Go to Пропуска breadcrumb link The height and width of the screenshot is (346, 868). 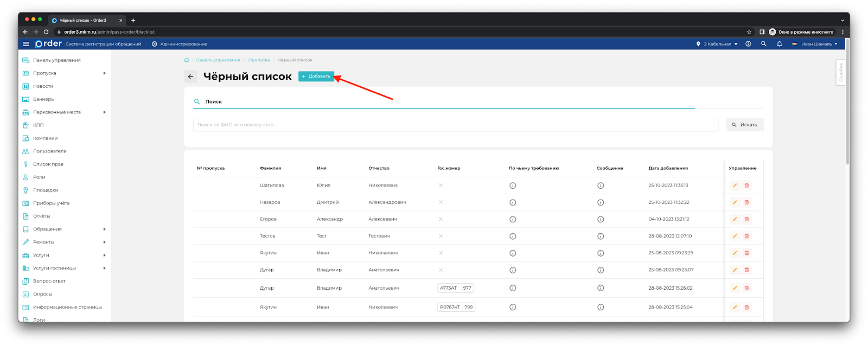click(x=259, y=60)
